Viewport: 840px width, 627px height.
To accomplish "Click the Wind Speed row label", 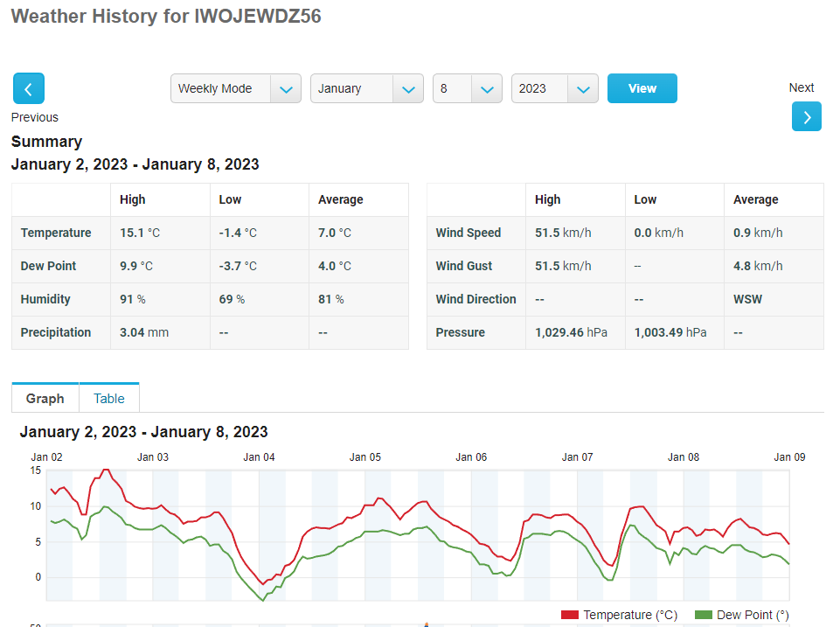I will point(469,233).
